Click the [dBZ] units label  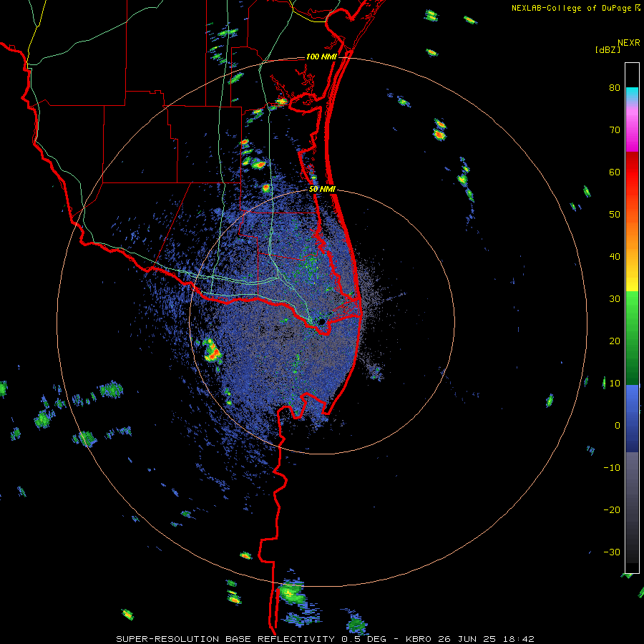point(608,49)
